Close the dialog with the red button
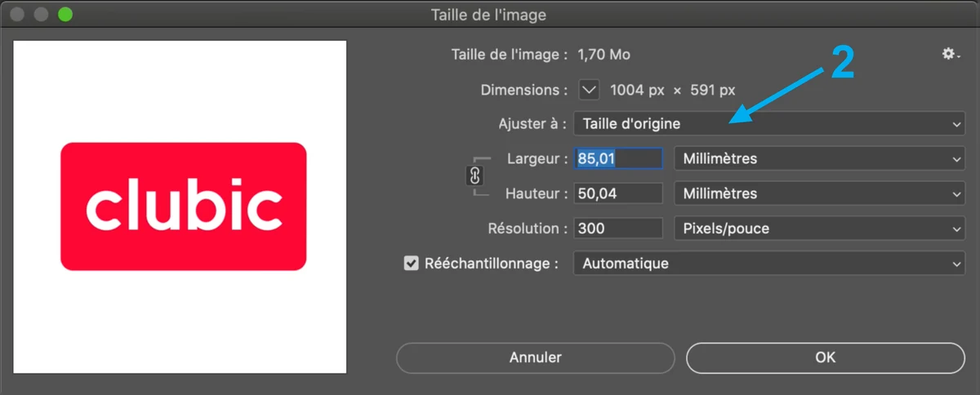 18,15
